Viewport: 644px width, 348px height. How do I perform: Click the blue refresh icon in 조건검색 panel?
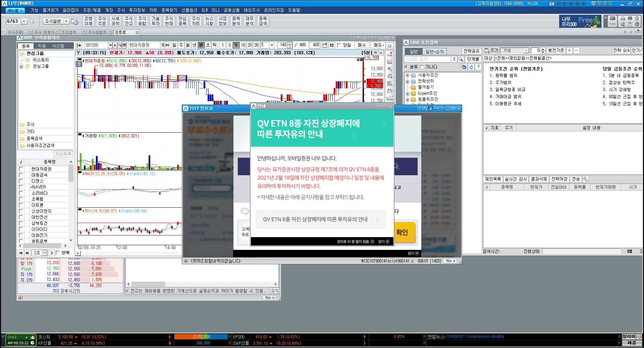471,67
